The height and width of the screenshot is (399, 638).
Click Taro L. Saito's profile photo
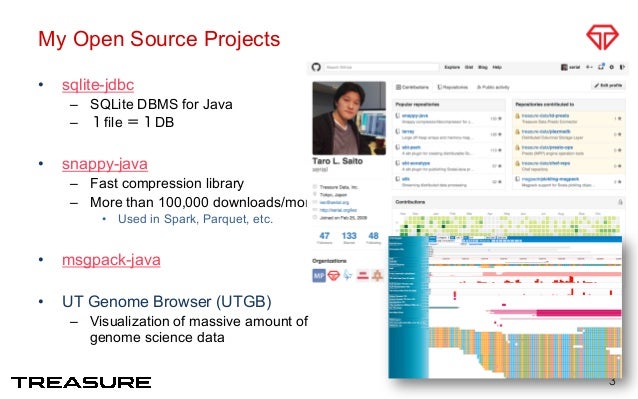(x=349, y=118)
